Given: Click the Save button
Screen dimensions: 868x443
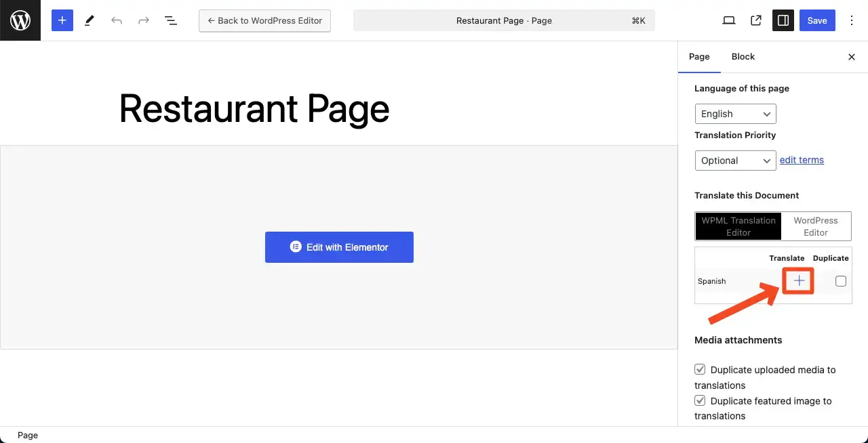Looking at the screenshot, I should coord(817,20).
